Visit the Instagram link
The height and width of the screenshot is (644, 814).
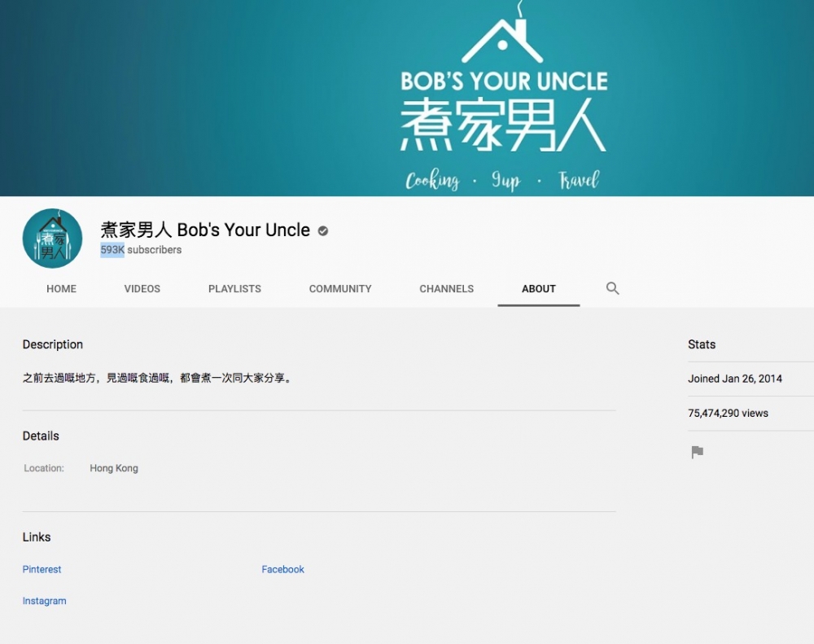[x=44, y=601]
